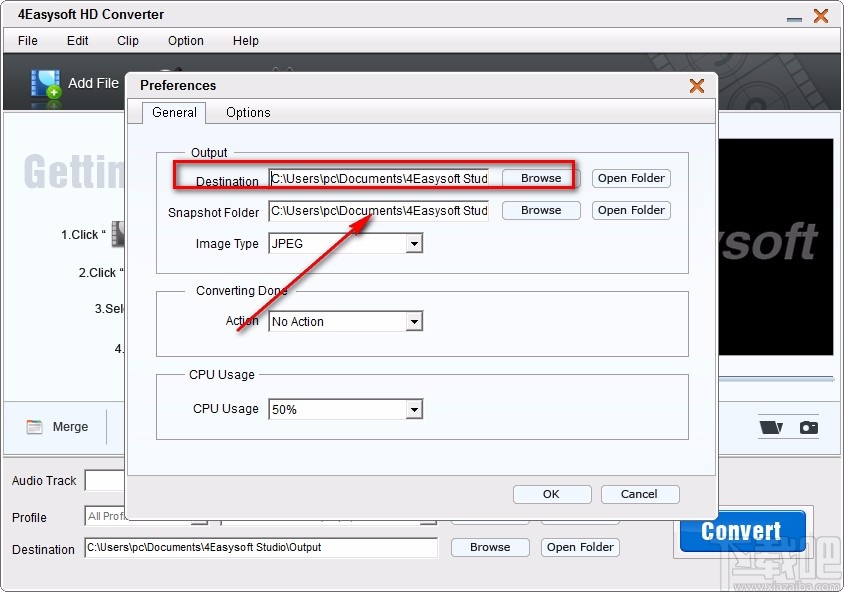Image resolution: width=844 pixels, height=592 pixels.
Task: Open the File menu
Action: pyautogui.click(x=27, y=41)
